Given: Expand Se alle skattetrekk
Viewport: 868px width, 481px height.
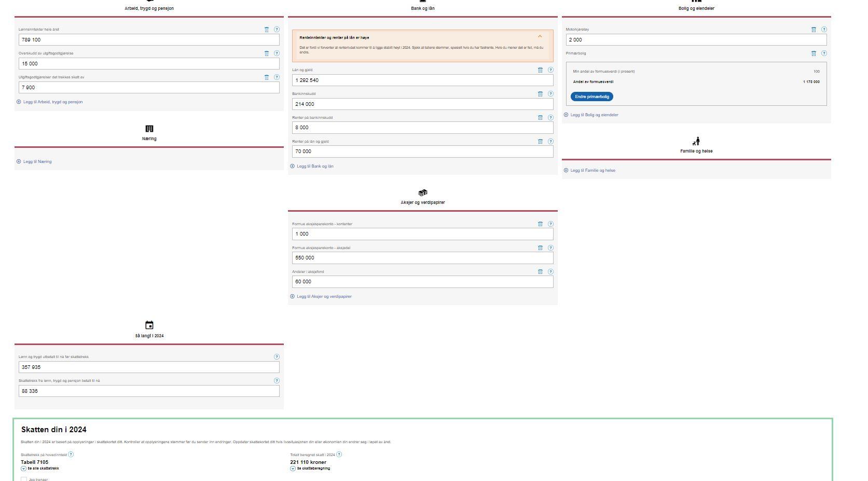Looking at the screenshot, I should (x=40, y=469).
